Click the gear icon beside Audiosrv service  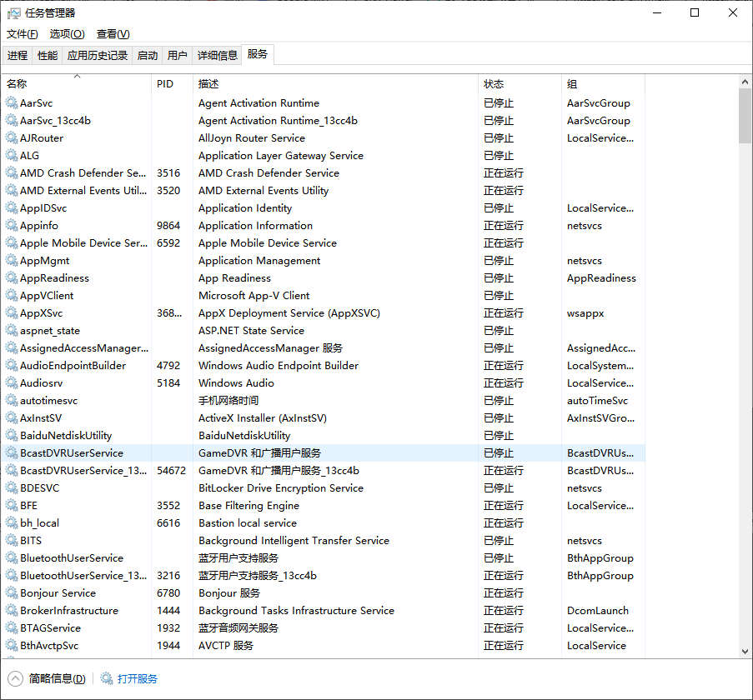[12, 383]
